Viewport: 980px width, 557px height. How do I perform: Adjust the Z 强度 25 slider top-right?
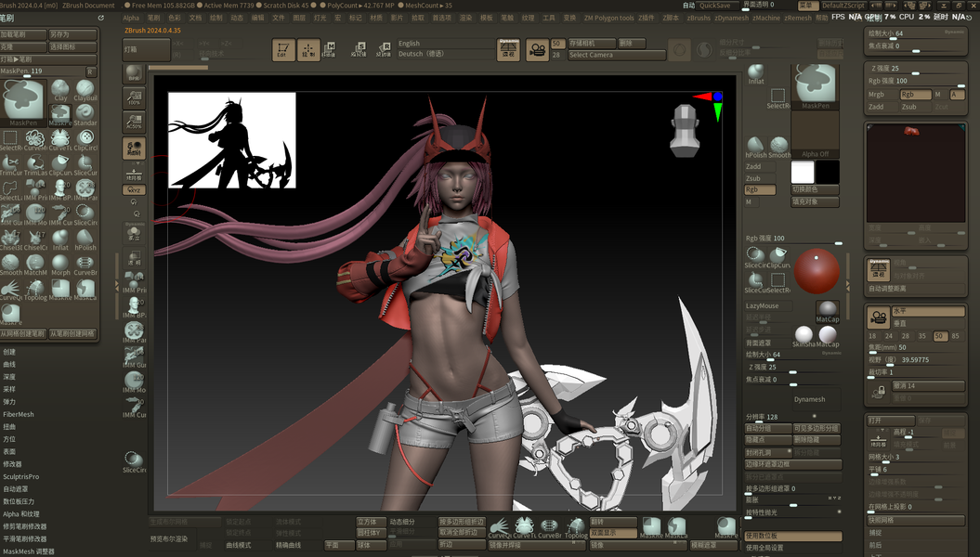916,68
